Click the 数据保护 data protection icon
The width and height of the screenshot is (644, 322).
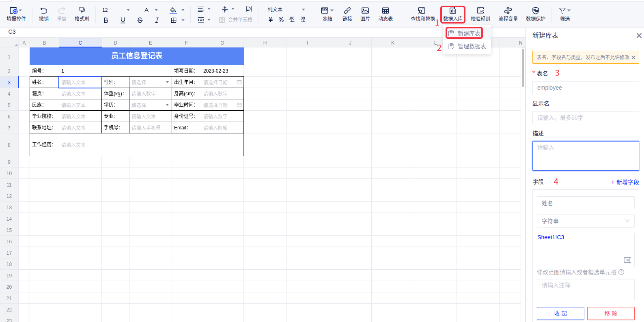pyautogui.click(x=535, y=14)
